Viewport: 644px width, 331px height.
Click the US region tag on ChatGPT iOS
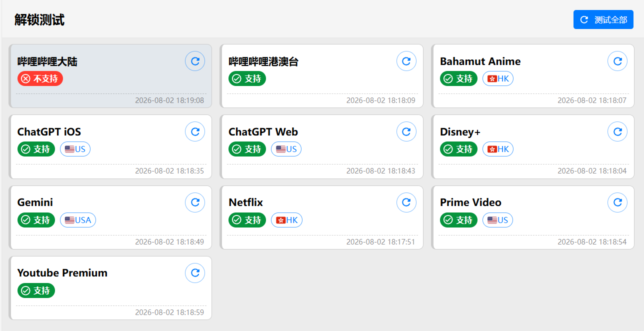pyautogui.click(x=75, y=149)
